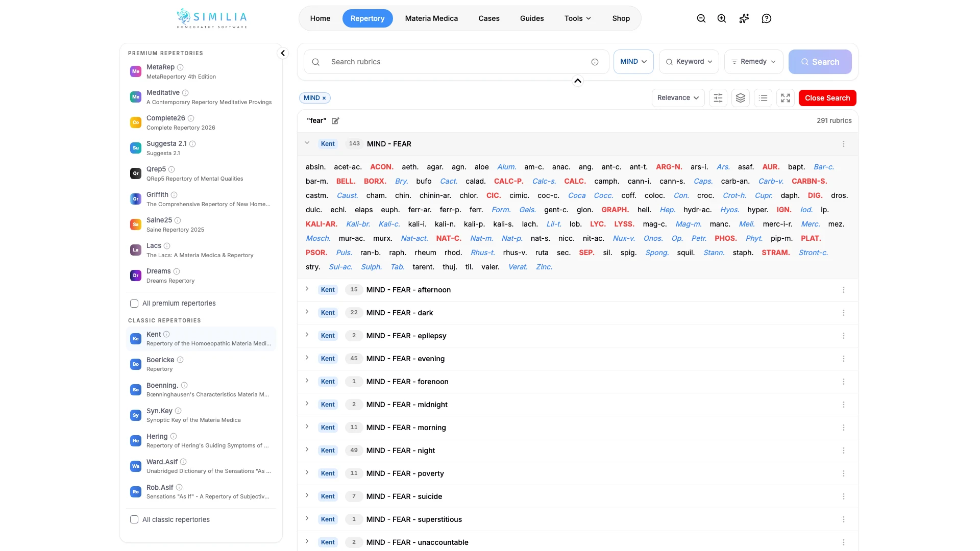Screen dimensions: 980x551
Task: Expand MIND - FEAR - poverty rubric
Action: [x=307, y=473]
